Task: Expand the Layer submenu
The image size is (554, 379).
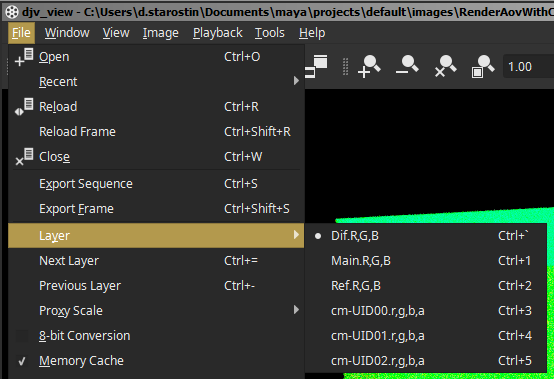Action: [x=156, y=235]
